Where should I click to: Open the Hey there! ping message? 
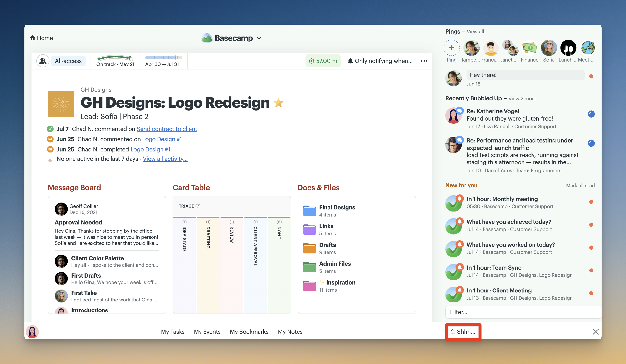coord(526,75)
